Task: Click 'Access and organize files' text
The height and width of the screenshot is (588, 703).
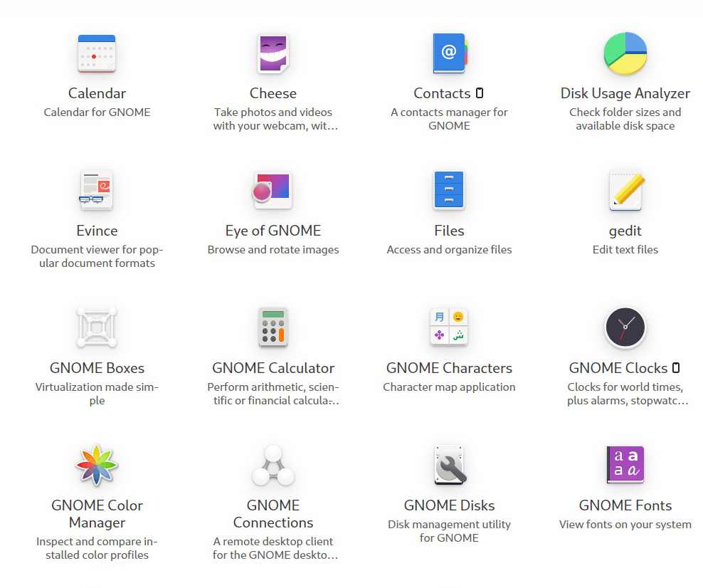Action: point(449,249)
